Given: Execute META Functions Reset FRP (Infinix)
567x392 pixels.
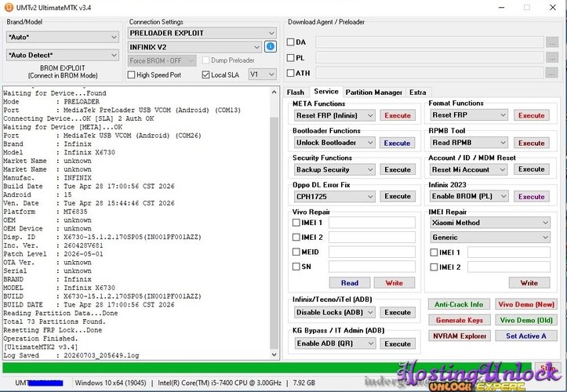Looking at the screenshot, I should click(x=398, y=115).
